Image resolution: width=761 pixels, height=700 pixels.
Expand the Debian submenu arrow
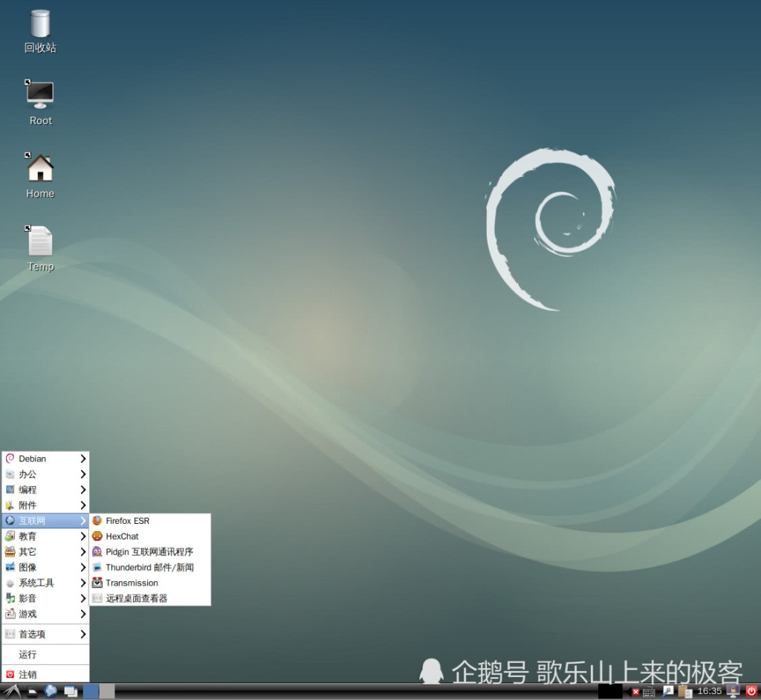tap(83, 458)
